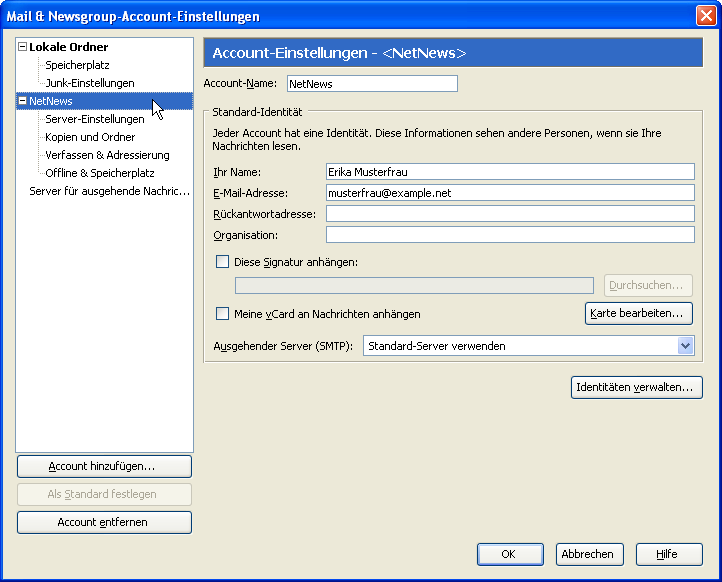Click Identitäten verwalten button

tap(637, 388)
